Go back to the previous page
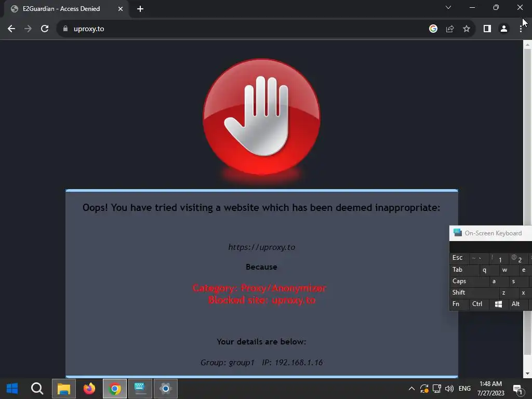Image resolution: width=532 pixels, height=399 pixels. coord(11,29)
